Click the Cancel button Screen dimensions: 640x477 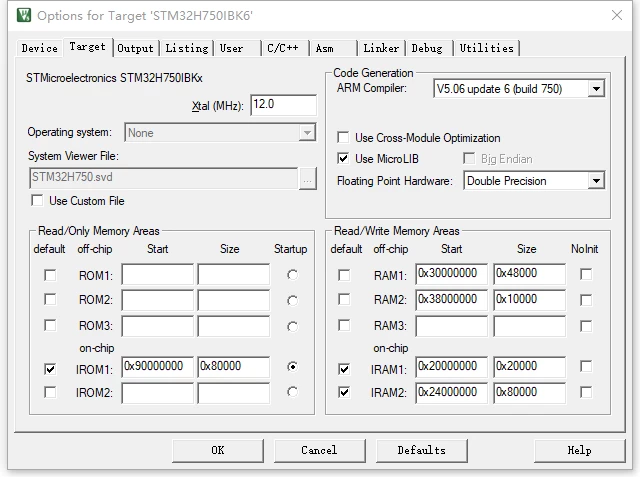(320, 450)
